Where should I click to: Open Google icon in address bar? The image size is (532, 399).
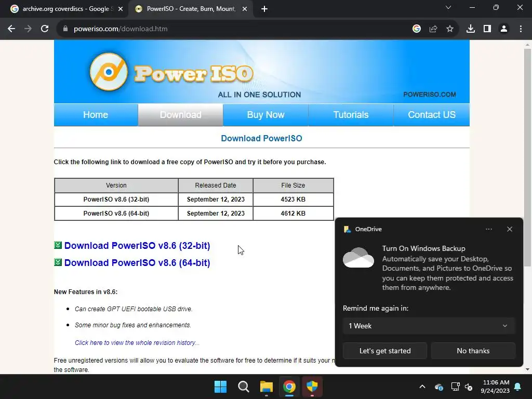tap(417, 29)
